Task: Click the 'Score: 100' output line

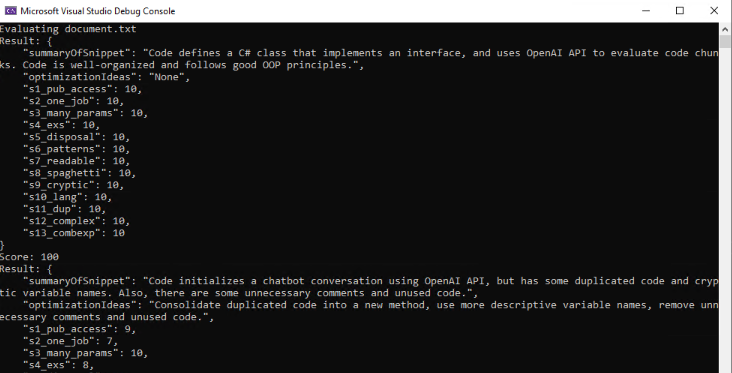Action: (x=29, y=257)
